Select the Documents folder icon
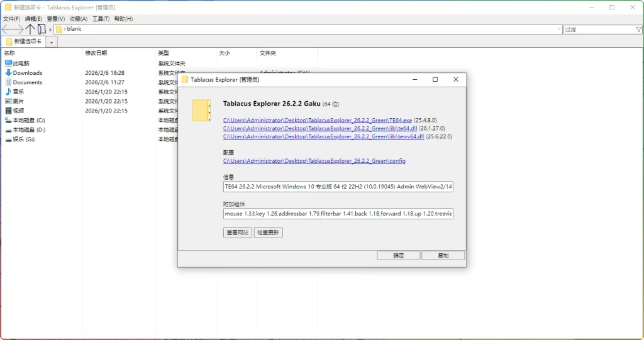The width and height of the screenshot is (644, 340). (8, 82)
